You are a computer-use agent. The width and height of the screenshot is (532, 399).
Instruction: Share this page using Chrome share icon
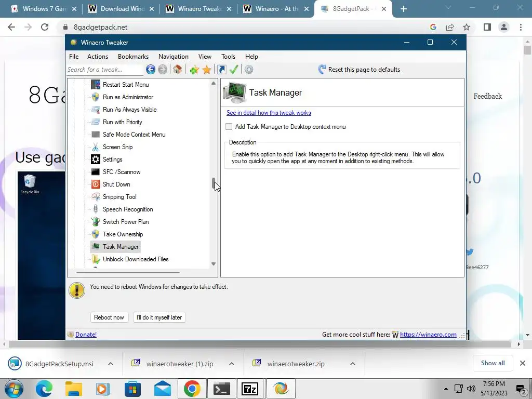pos(450,27)
